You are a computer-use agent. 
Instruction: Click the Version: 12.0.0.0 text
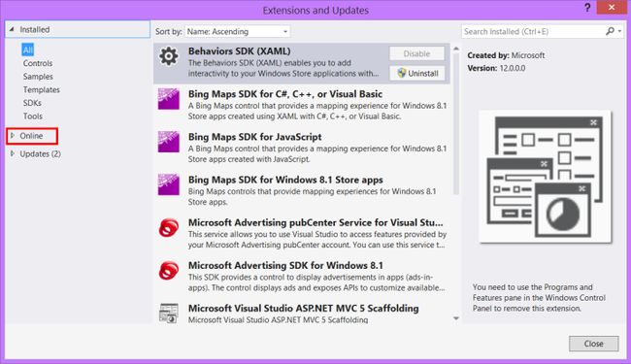click(496, 68)
